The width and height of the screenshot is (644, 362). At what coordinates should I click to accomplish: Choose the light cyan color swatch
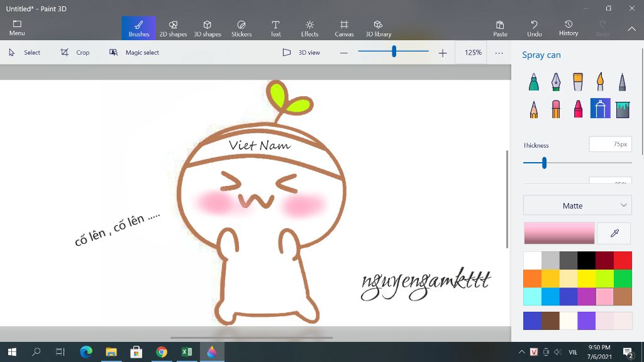[x=532, y=297]
